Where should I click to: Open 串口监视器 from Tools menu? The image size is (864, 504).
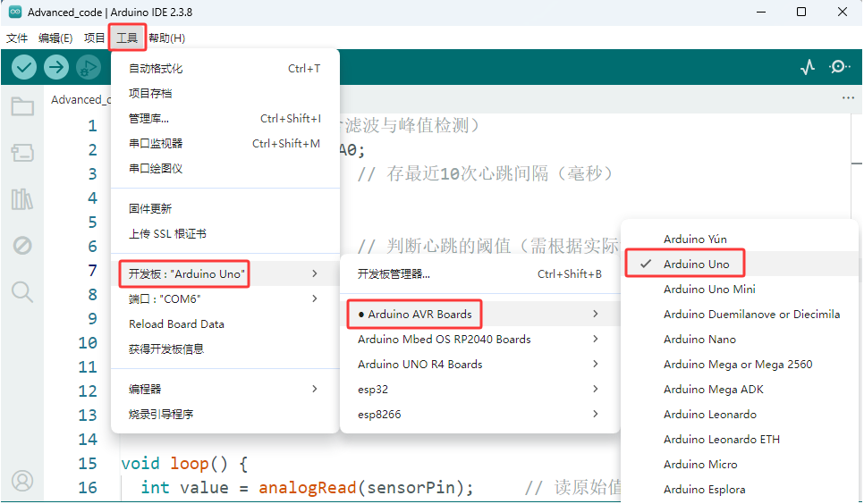(x=224, y=143)
